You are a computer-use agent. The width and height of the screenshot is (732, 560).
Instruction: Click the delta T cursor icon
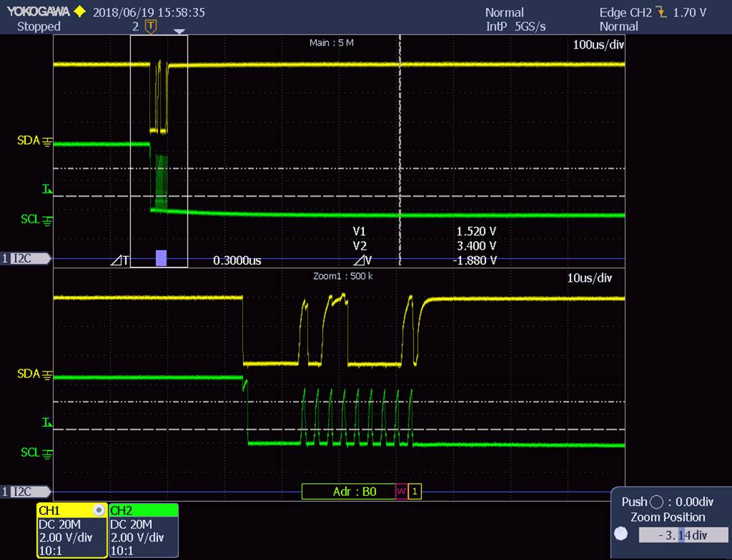120,260
